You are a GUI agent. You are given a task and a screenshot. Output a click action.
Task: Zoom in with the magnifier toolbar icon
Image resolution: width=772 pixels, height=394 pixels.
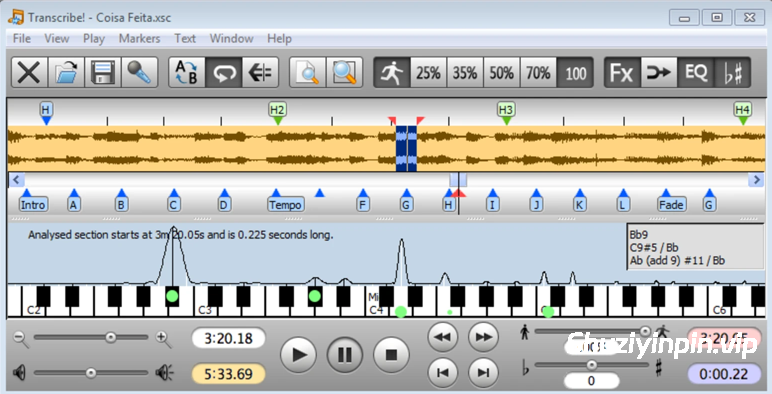[344, 73]
